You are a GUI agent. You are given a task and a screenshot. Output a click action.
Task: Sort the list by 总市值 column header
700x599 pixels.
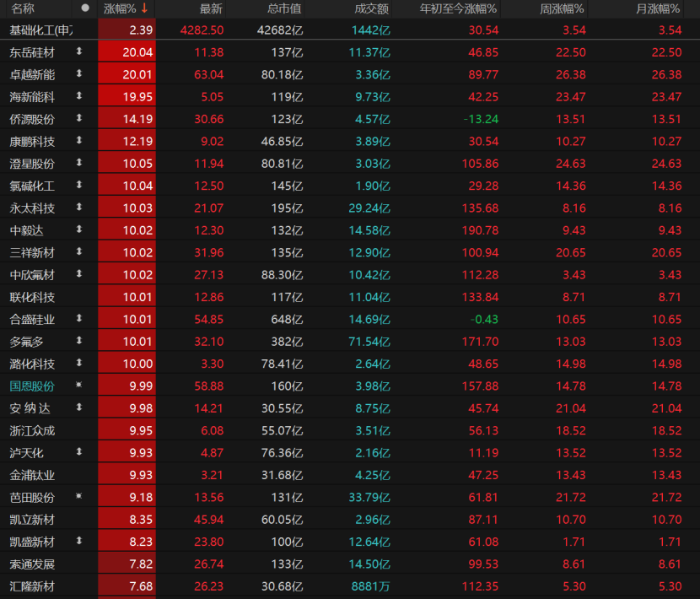pyautogui.click(x=284, y=8)
